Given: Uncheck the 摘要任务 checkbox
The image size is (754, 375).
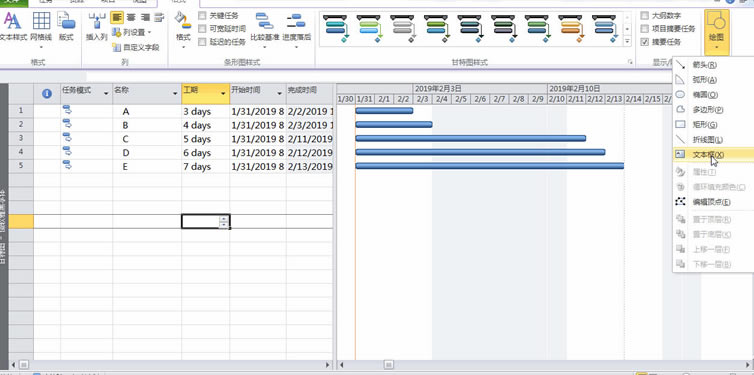Looking at the screenshot, I should coord(644,42).
